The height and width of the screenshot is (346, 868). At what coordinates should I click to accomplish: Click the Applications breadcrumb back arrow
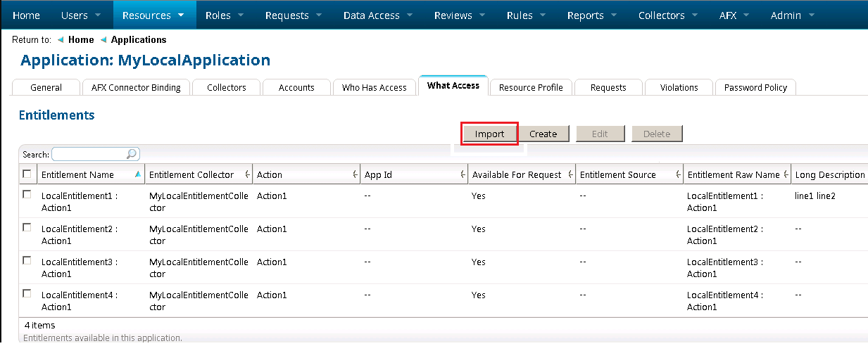(103, 40)
